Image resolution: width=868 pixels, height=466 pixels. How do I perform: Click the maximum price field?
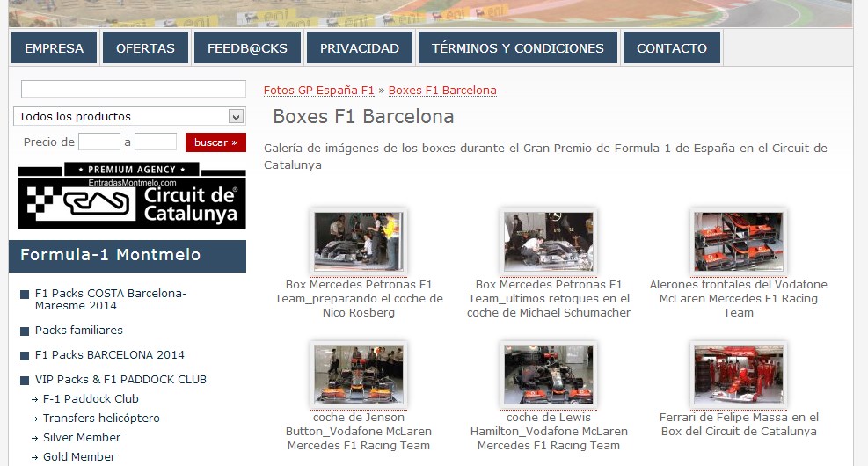pyautogui.click(x=156, y=142)
